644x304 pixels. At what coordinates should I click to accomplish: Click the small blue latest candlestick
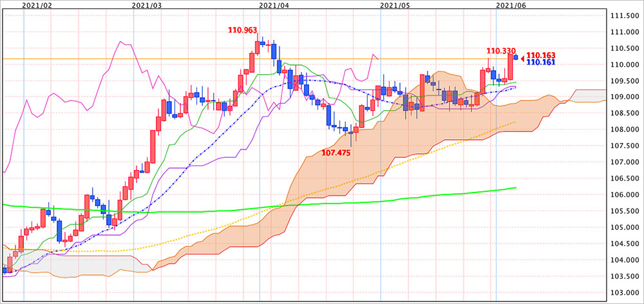515,57
